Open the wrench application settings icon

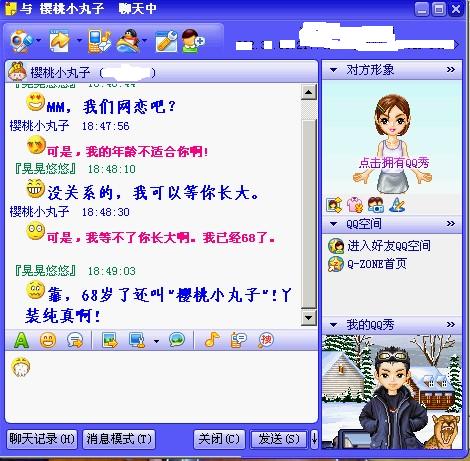point(166,41)
